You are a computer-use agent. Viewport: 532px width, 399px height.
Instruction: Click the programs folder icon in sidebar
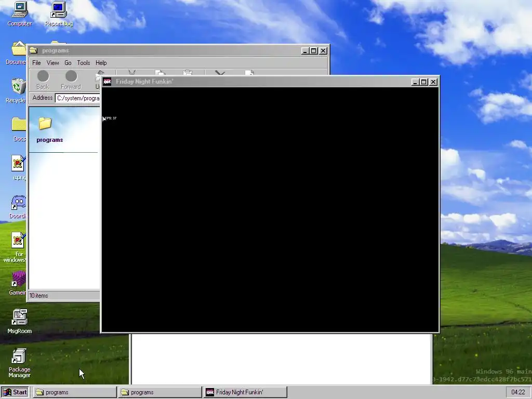click(x=45, y=124)
